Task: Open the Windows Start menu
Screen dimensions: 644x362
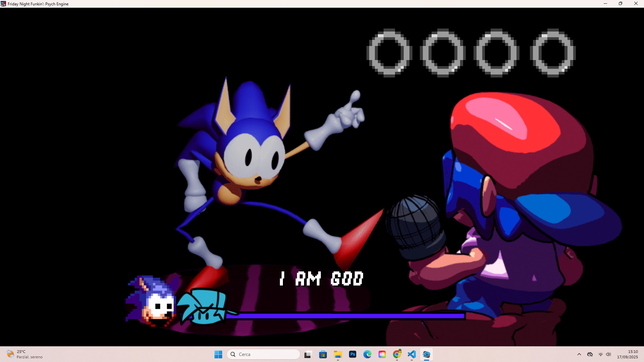Action: (x=218, y=354)
